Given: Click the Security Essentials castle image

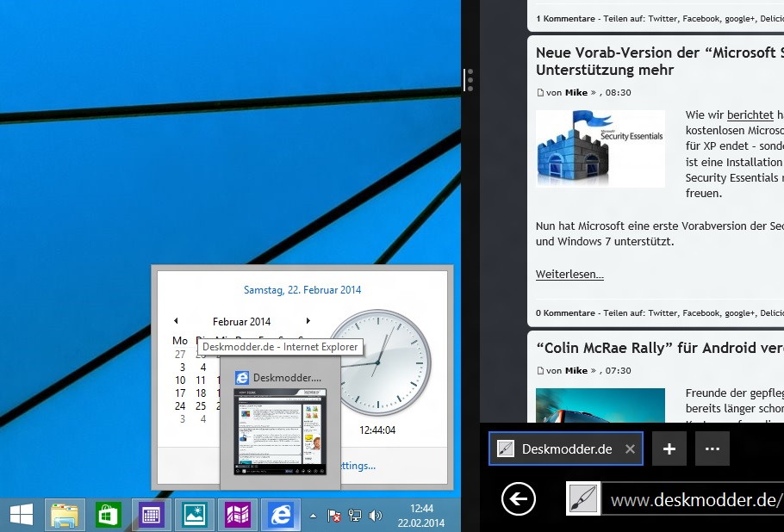Looking at the screenshot, I should 600,149.
